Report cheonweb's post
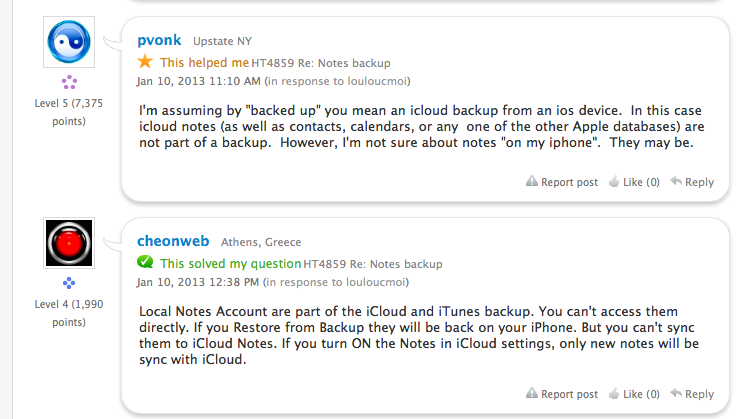750x419 pixels. pyautogui.click(x=562, y=394)
